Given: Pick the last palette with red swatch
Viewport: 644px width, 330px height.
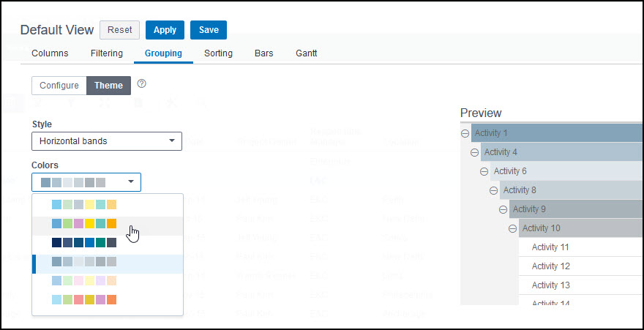Looking at the screenshot, I should (x=108, y=299).
